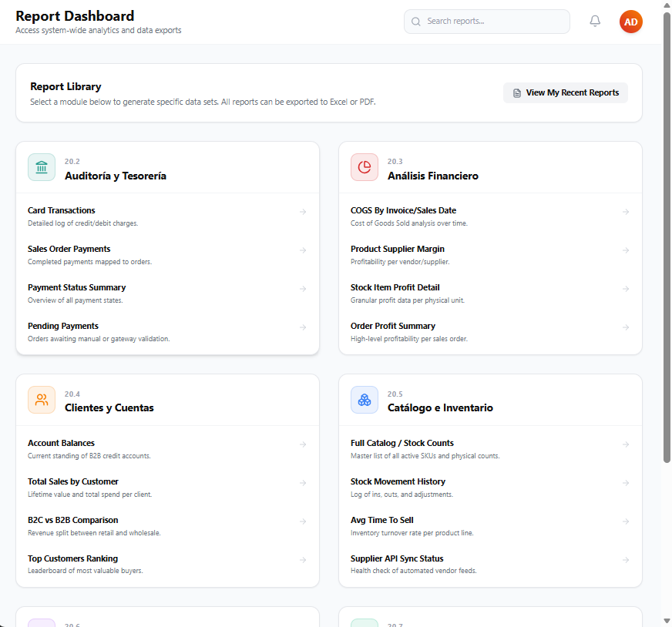This screenshot has width=672, height=627.
Task: Open the Total Sales by Customer report
Action: tap(167, 488)
